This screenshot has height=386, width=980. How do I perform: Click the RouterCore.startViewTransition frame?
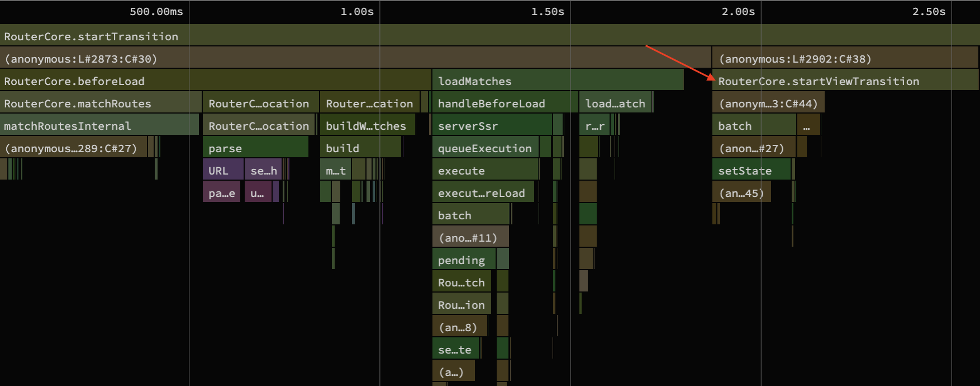(845, 81)
